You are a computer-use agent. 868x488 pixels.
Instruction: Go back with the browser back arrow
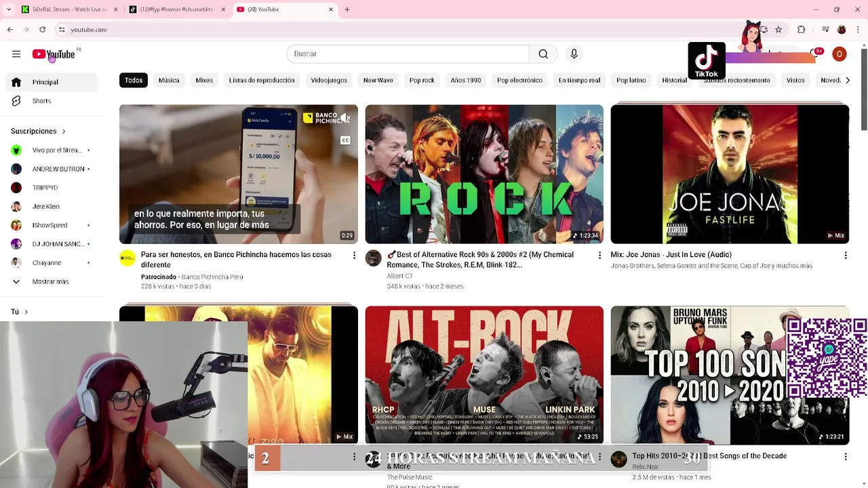(x=10, y=30)
